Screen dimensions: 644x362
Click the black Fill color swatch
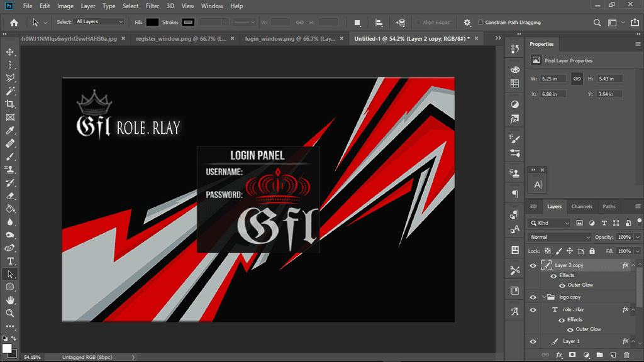tap(152, 23)
